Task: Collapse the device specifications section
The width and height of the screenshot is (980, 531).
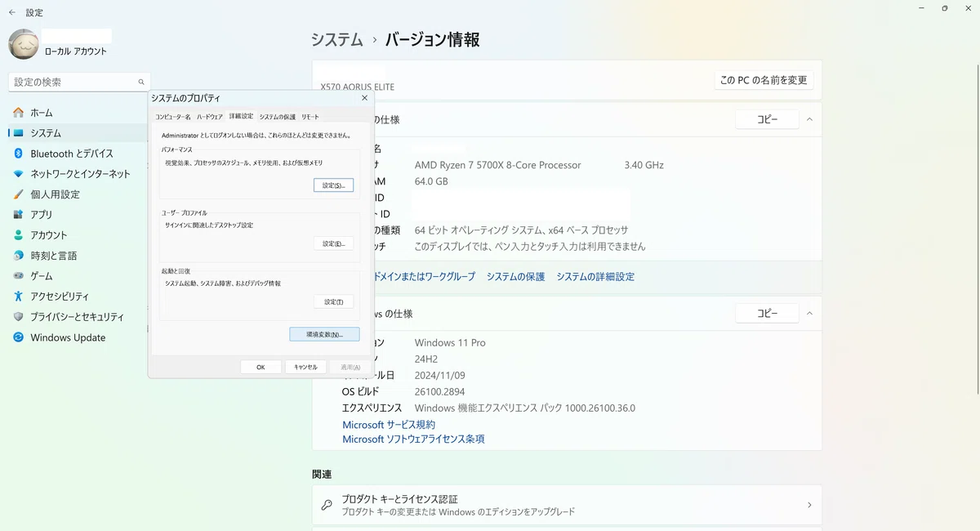Action: click(x=809, y=119)
